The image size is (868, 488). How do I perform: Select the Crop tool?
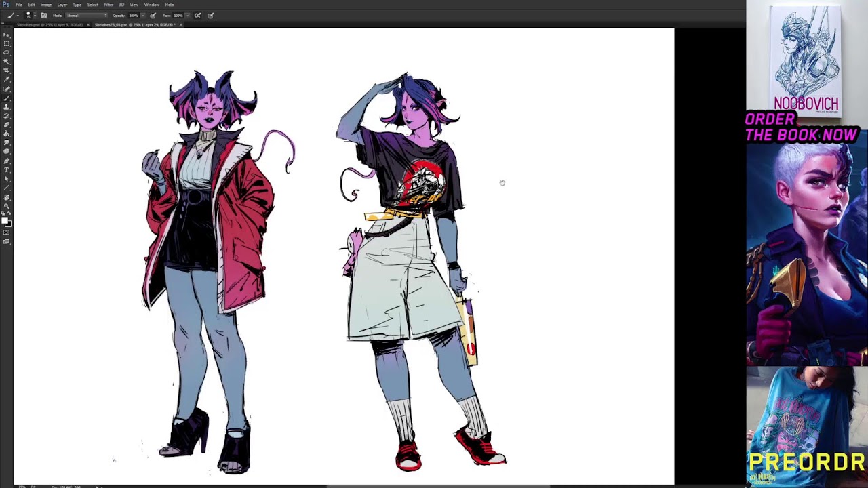pyautogui.click(x=7, y=70)
